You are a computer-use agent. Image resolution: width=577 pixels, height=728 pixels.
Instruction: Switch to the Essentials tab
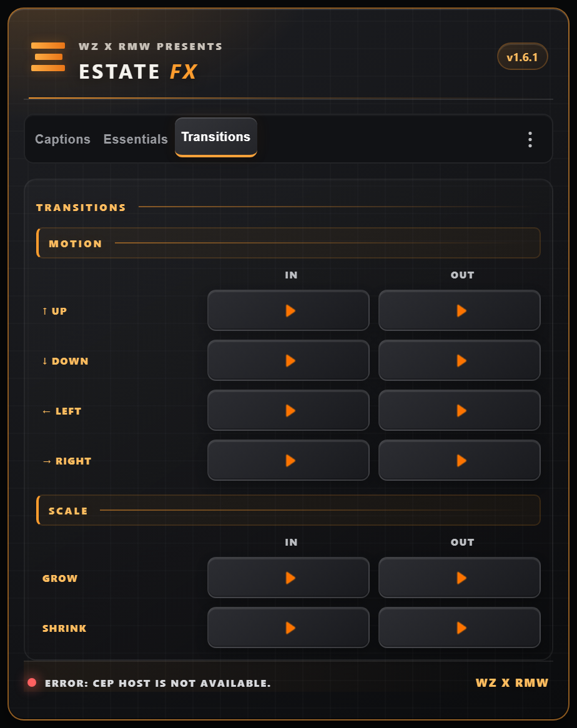pos(136,139)
